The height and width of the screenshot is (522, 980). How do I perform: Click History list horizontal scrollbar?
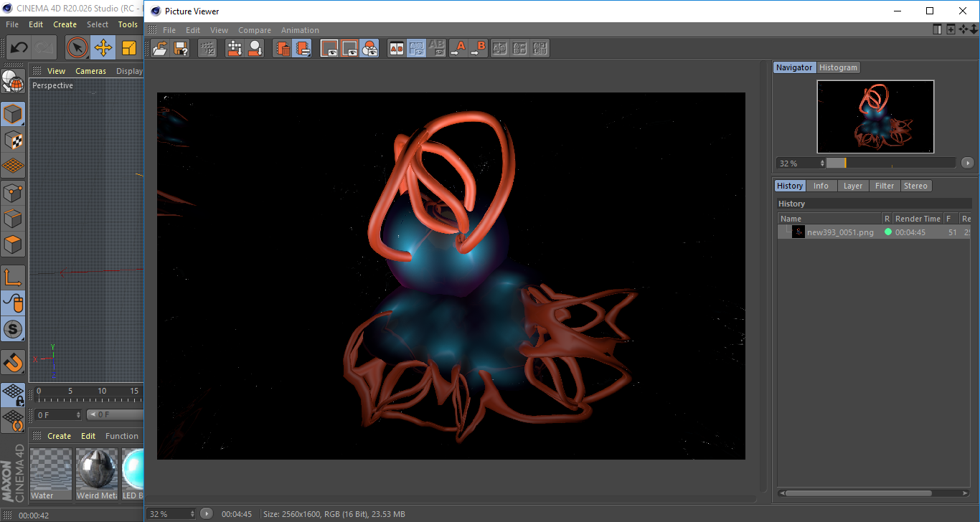(858, 493)
